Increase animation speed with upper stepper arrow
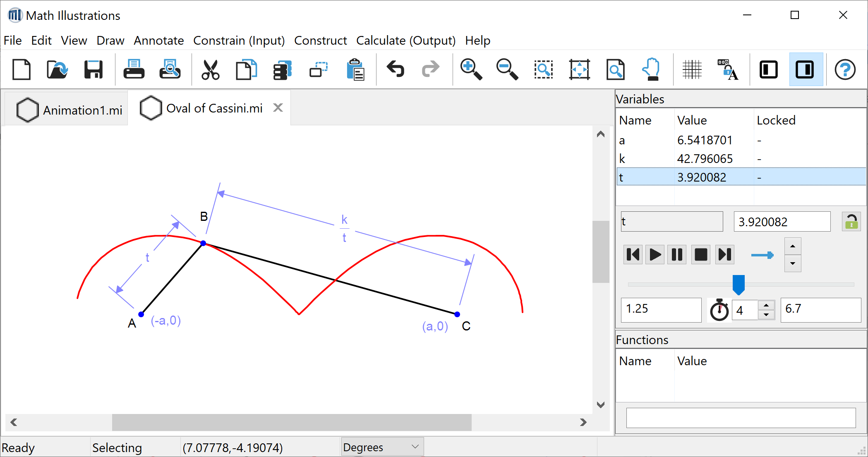This screenshot has height=457, width=868. tap(793, 246)
